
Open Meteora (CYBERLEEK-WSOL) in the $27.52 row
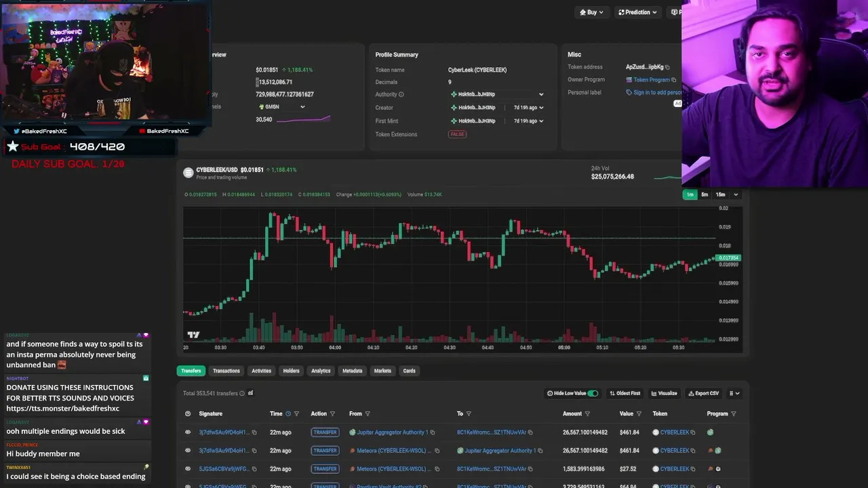[x=394, y=469]
